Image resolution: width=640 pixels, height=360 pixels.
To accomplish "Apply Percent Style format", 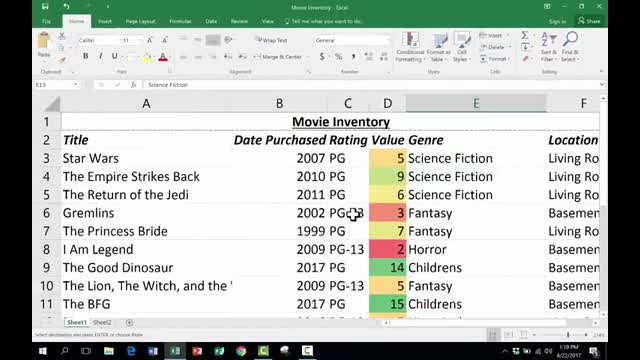I will pos(338,57).
